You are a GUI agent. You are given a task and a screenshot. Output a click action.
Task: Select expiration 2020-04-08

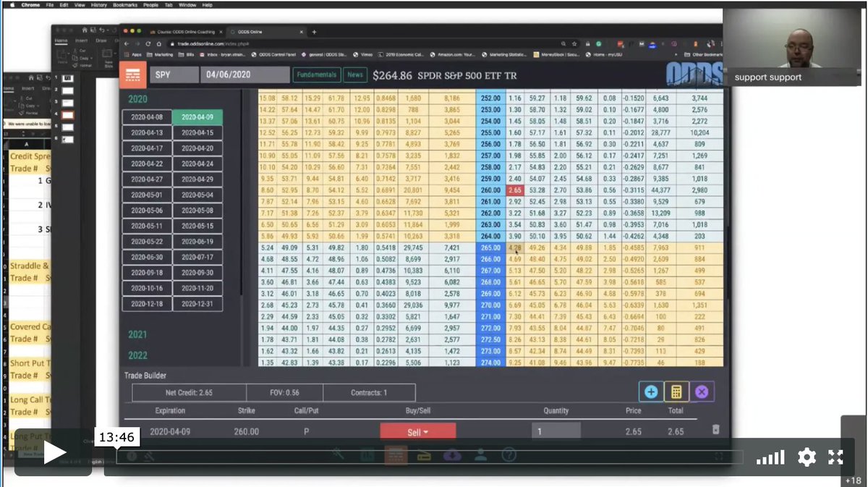click(147, 117)
